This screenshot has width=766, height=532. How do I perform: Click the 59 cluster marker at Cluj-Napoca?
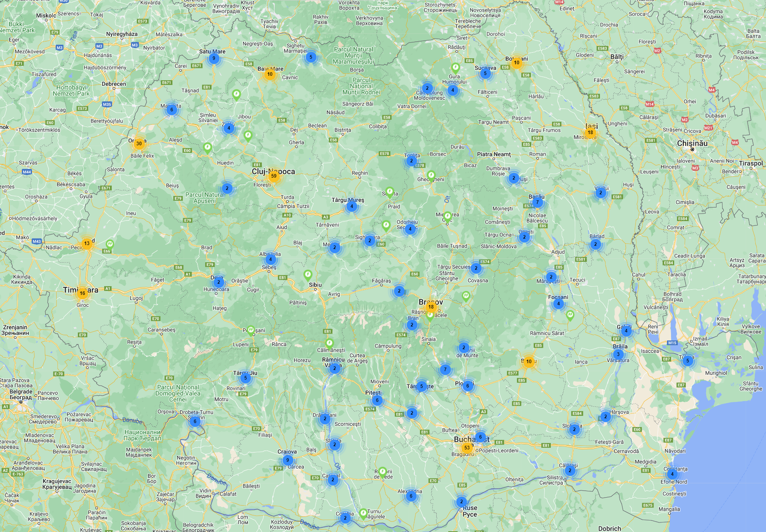point(273,176)
